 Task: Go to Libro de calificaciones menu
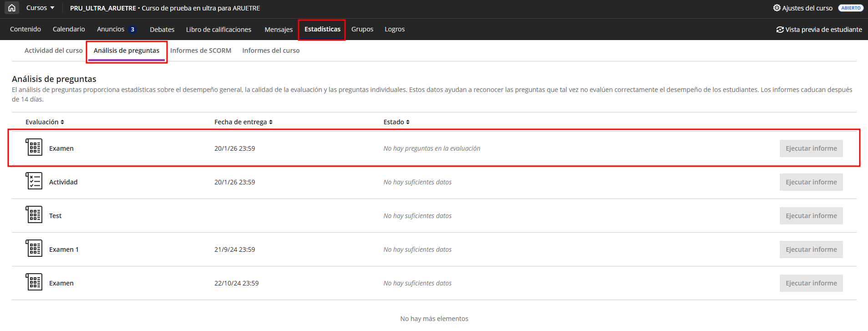pyautogui.click(x=218, y=30)
